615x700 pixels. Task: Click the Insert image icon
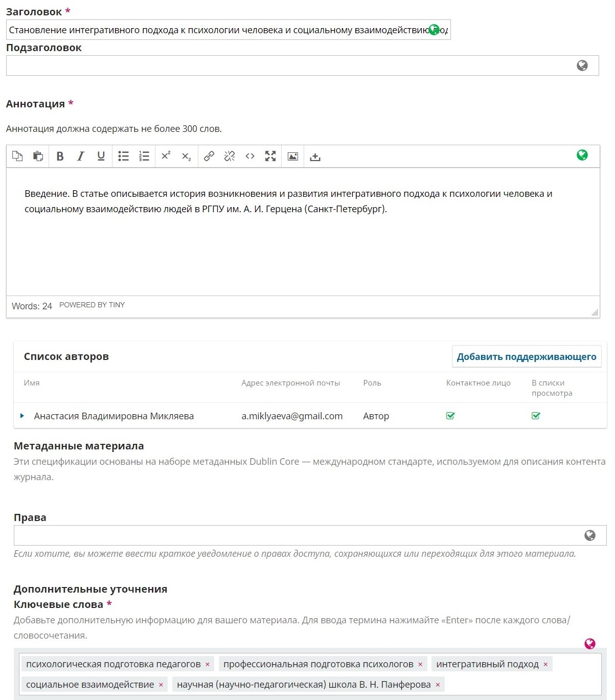pos(293,156)
